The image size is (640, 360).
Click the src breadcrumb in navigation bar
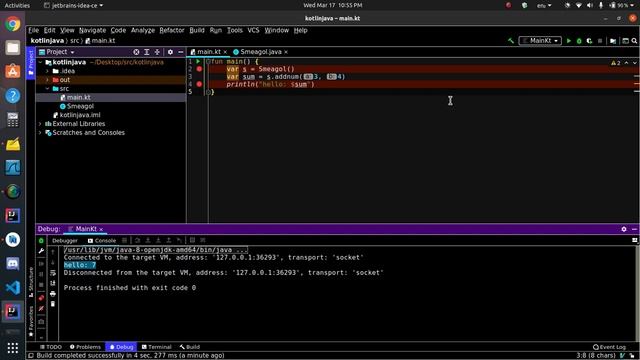click(74, 41)
